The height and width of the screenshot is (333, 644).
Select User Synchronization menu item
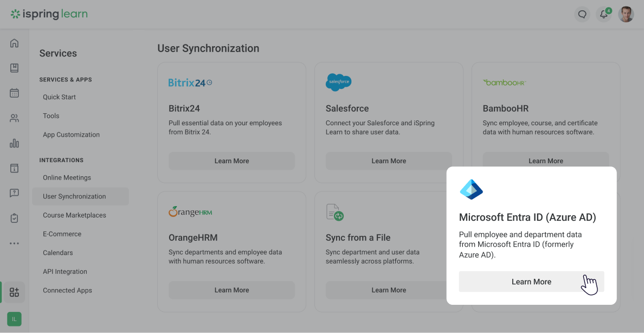coord(80,196)
